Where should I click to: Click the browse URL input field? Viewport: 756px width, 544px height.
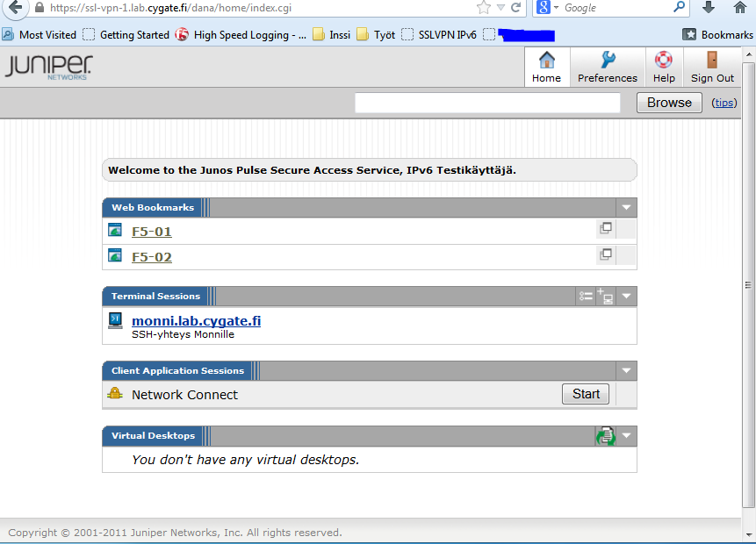click(487, 103)
